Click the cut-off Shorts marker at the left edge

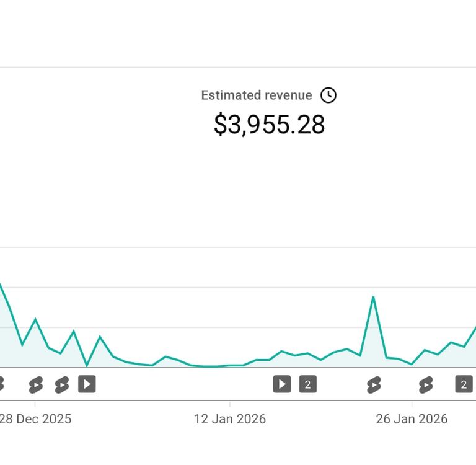pos(1,384)
